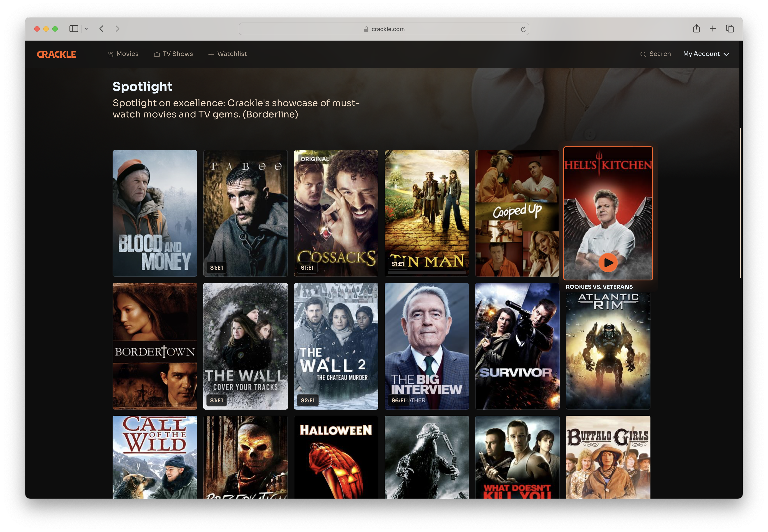The width and height of the screenshot is (768, 532).
Task: Open a new tab with the plus icon
Action: click(713, 29)
